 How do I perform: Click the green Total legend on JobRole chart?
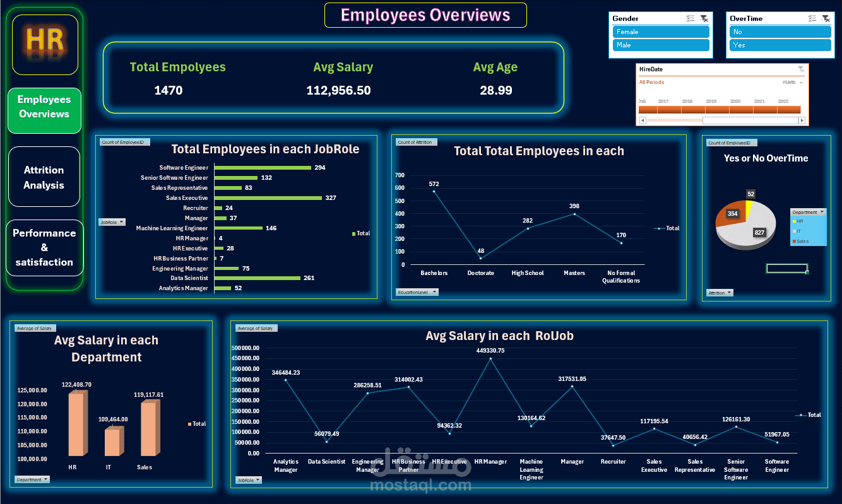[361, 233]
